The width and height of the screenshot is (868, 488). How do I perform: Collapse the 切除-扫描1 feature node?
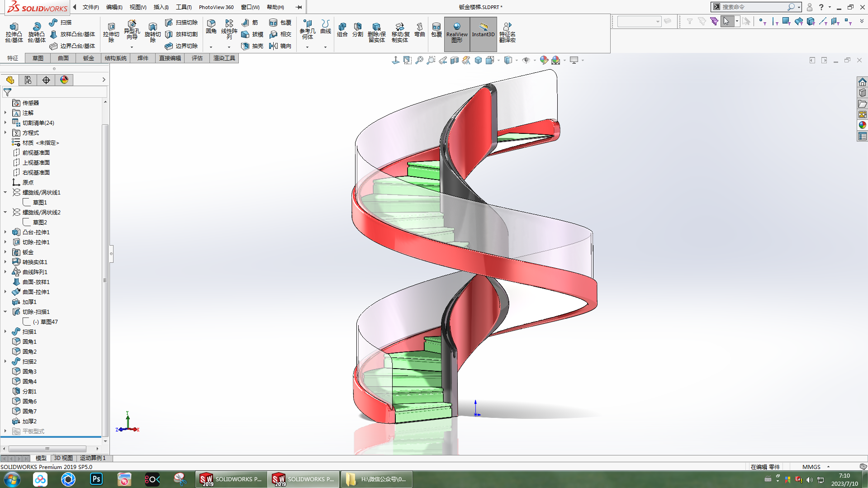pyautogui.click(x=5, y=312)
